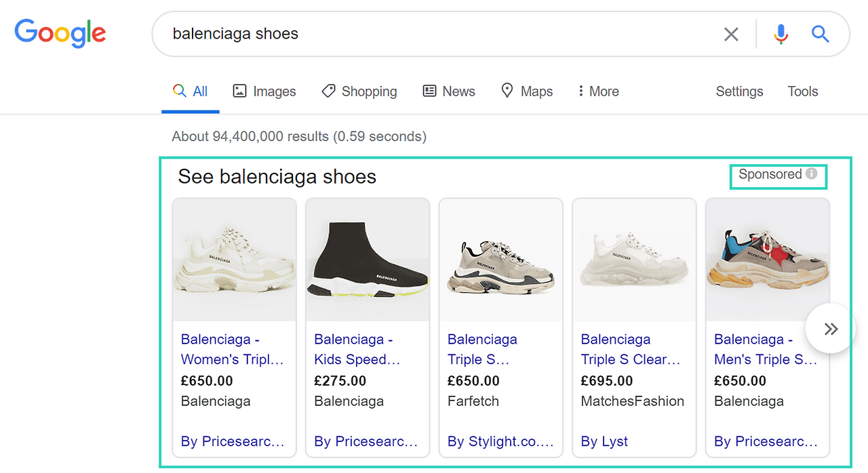Open the Settings menu
Viewport: 868px width, 473px height.
739,91
